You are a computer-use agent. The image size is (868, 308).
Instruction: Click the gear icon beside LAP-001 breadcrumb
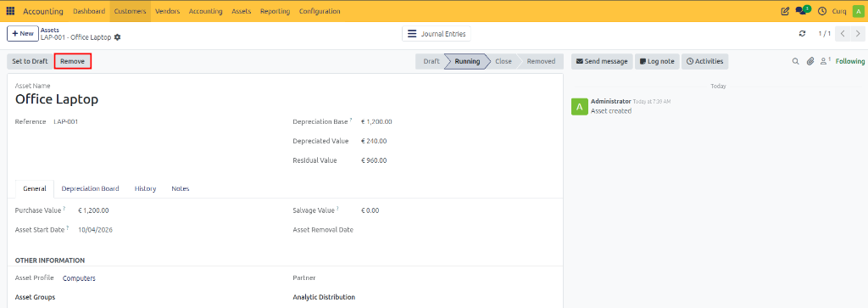click(117, 37)
